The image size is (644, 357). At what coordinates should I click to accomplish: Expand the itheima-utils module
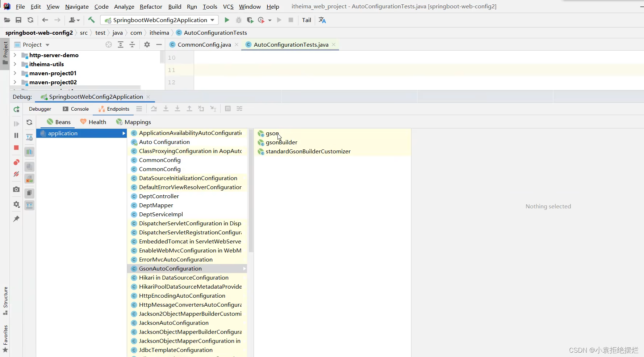(15, 64)
